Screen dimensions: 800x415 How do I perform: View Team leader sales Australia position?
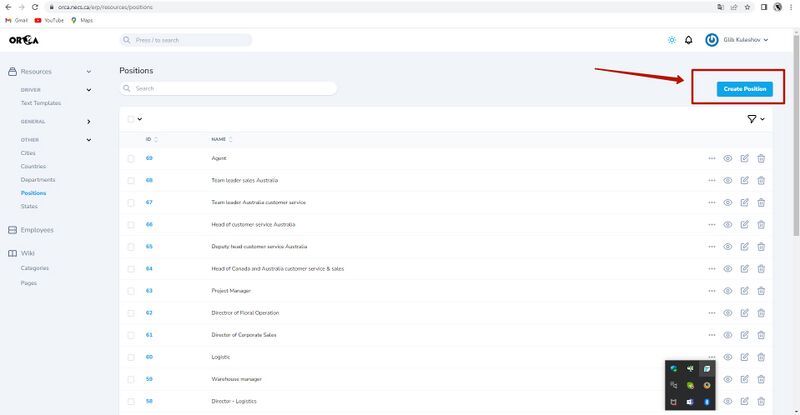(728, 180)
